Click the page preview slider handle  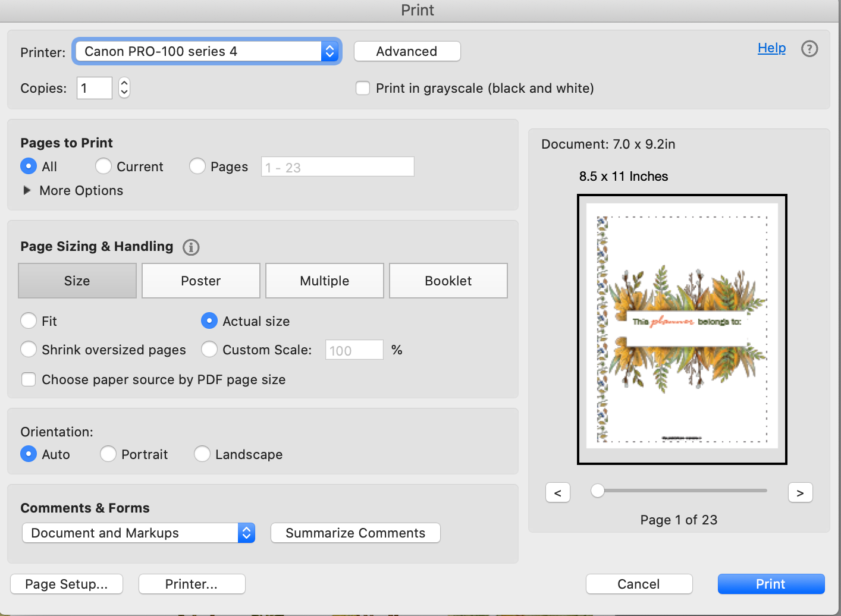pyautogui.click(x=598, y=491)
